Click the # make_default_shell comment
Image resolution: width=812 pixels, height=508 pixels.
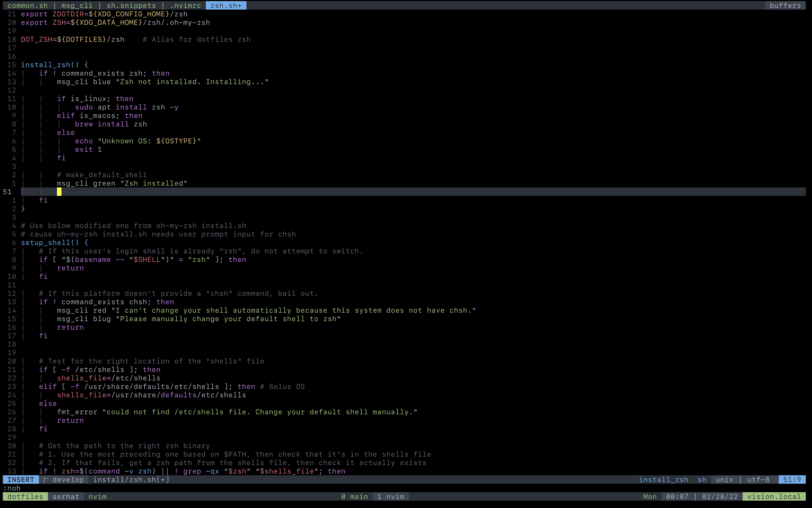102,175
